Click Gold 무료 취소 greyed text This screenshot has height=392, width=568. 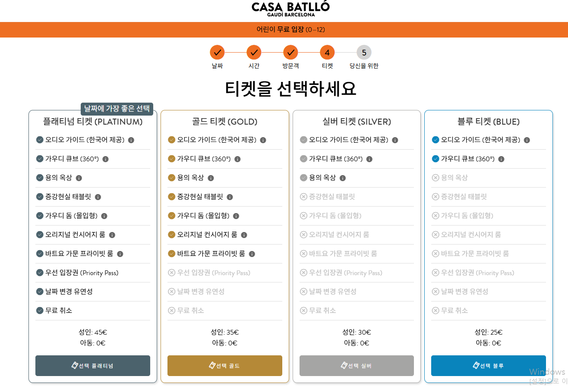pyautogui.click(x=191, y=310)
